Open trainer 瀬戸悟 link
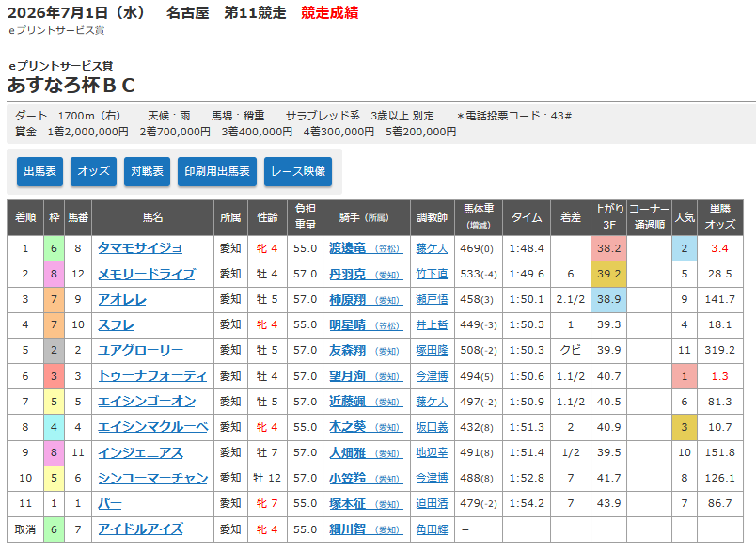The height and width of the screenshot is (553, 756). point(432,299)
